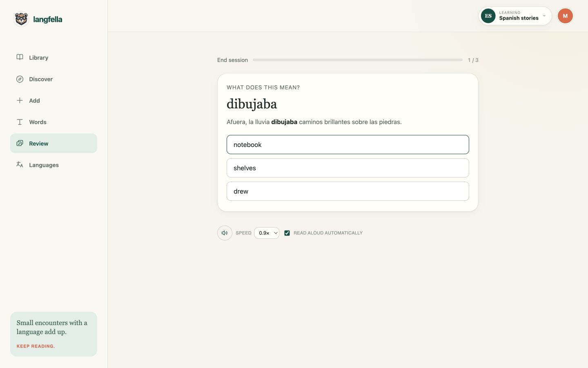Open Words section in sidebar
The height and width of the screenshot is (368, 588).
[53, 122]
